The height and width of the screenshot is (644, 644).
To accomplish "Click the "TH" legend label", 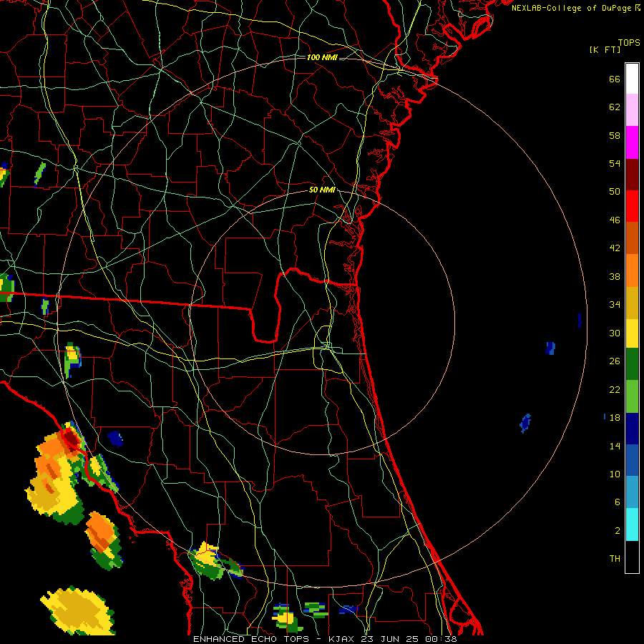I will tap(615, 559).
